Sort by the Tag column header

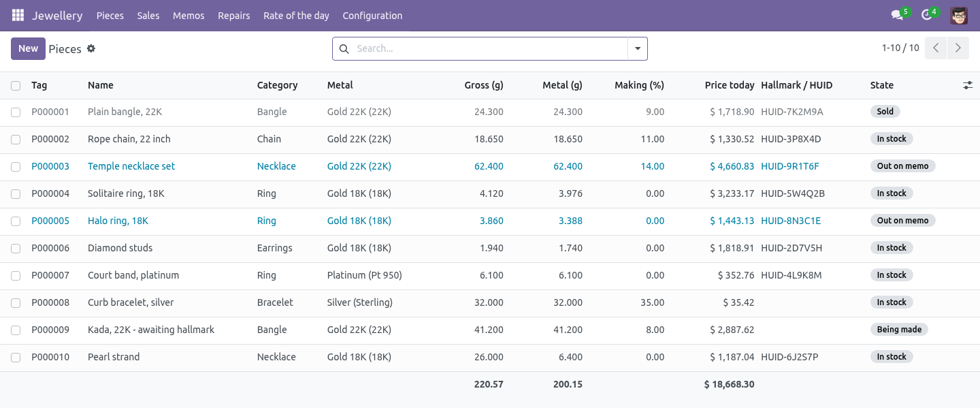pyautogui.click(x=39, y=85)
